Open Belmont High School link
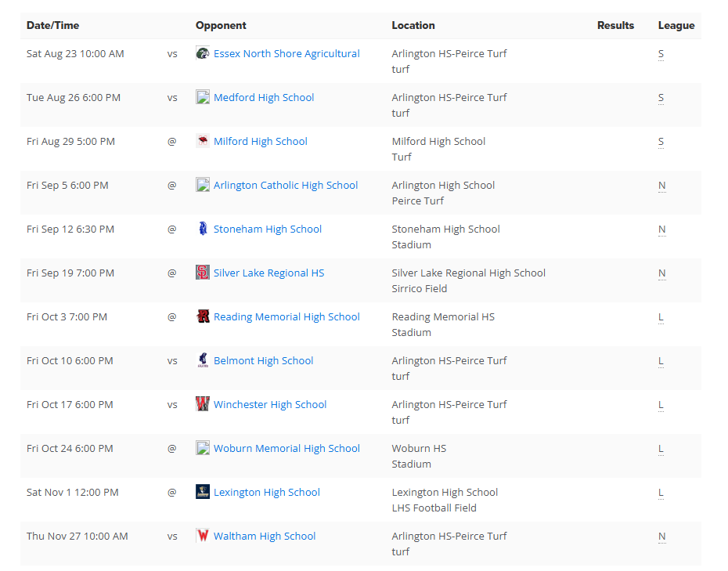This screenshot has height=571, width=728. pos(263,361)
